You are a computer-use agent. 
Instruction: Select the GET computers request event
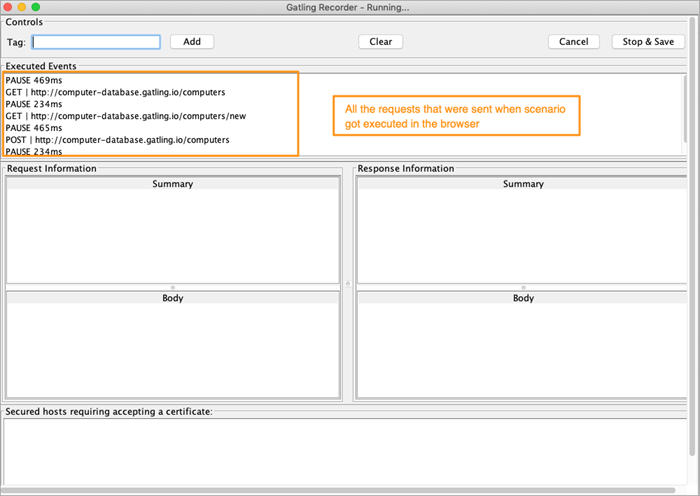tap(115, 91)
